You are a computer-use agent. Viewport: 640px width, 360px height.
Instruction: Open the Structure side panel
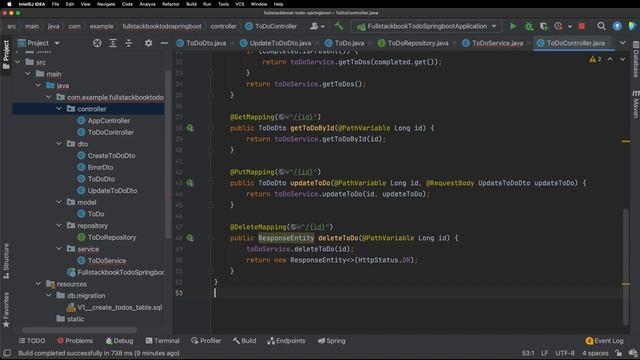(x=6, y=261)
